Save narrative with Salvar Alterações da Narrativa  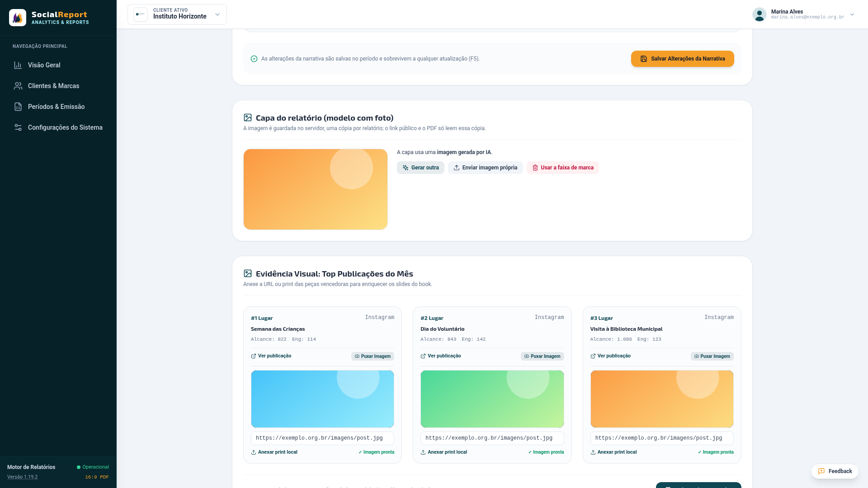tap(682, 59)
